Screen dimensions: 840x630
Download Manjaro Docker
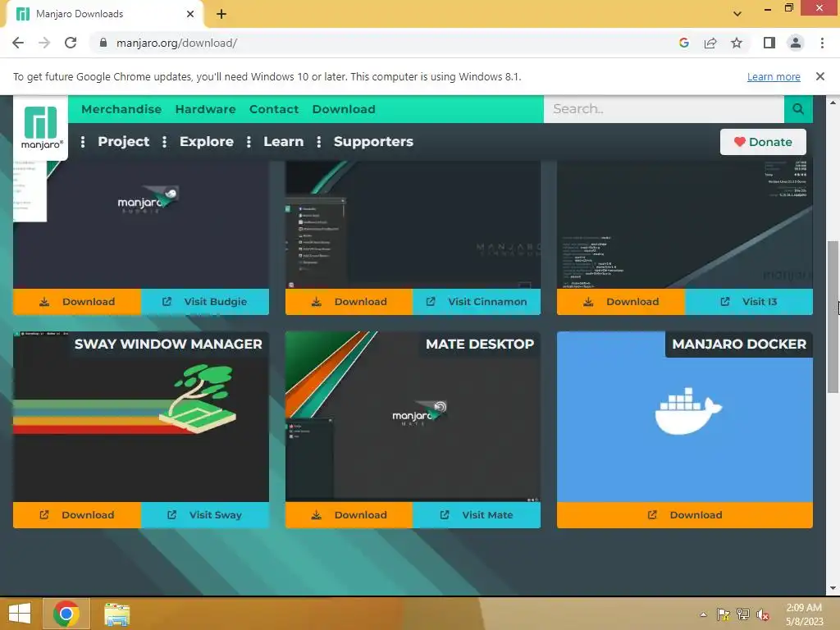tap(685, 515)
